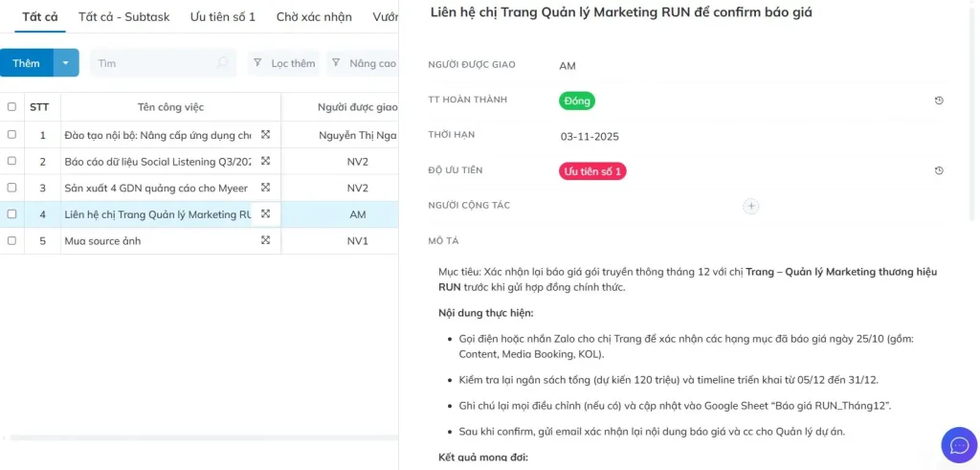Image resolution: width=980 pixels, height=470 pixels.
Task: Click assignee cell AM in row 4
Action: tap(358, 214)
